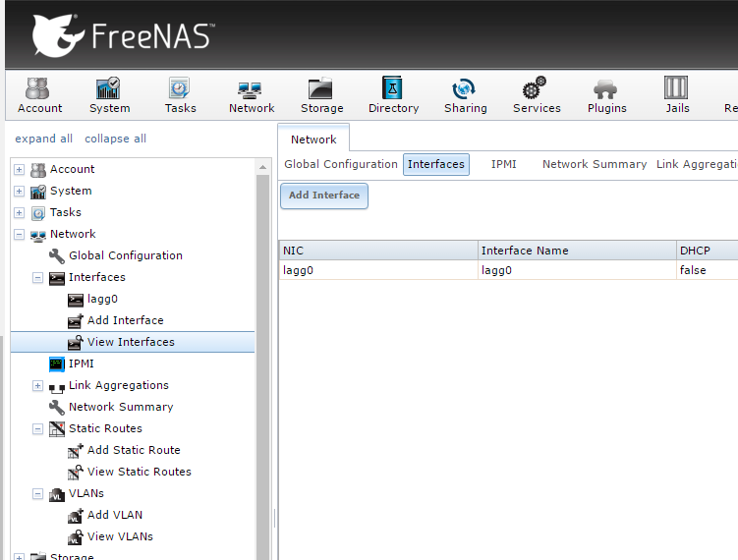The width and height of the screenshot is (738, 560).
Task: Switch to the Global Configuration tab
Action: (x=340, y=164)
